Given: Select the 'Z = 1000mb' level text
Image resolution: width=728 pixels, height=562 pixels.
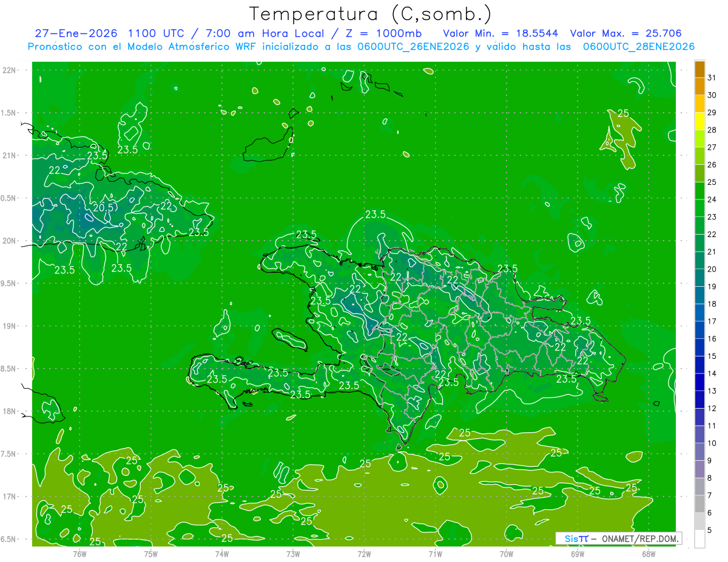Looking at the screenshot, I should tap(383, 33).
